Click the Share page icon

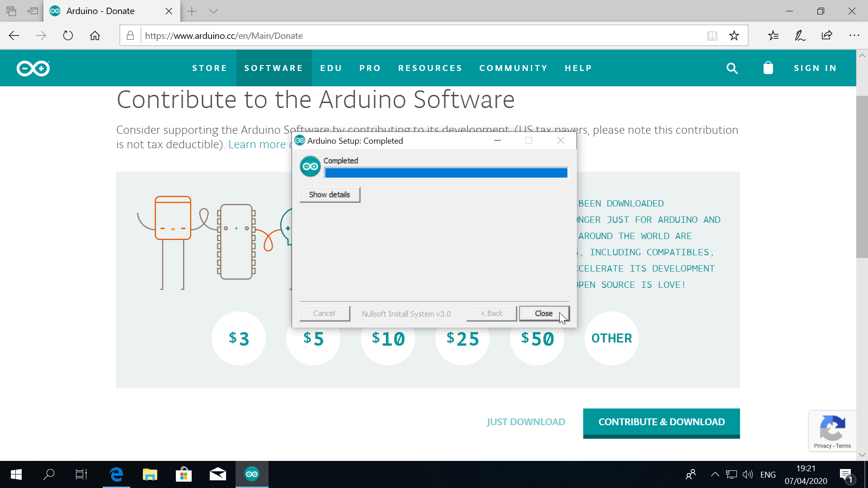827,36
